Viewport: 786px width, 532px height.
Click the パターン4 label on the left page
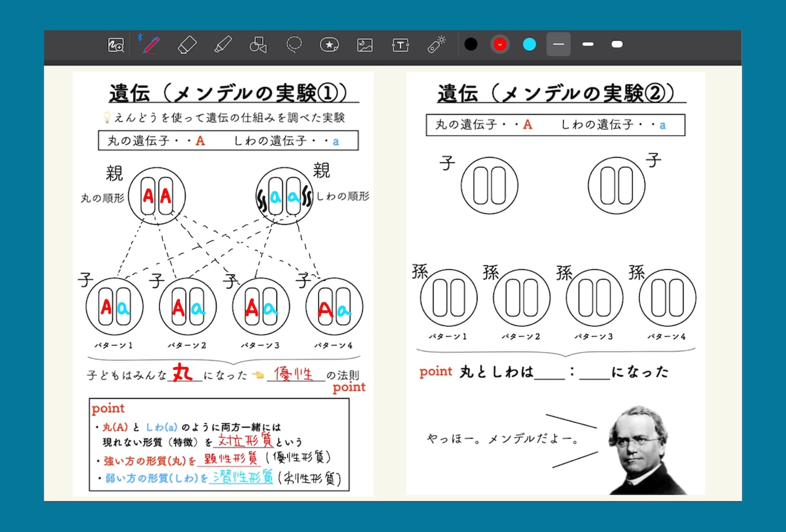pos(334,345)
